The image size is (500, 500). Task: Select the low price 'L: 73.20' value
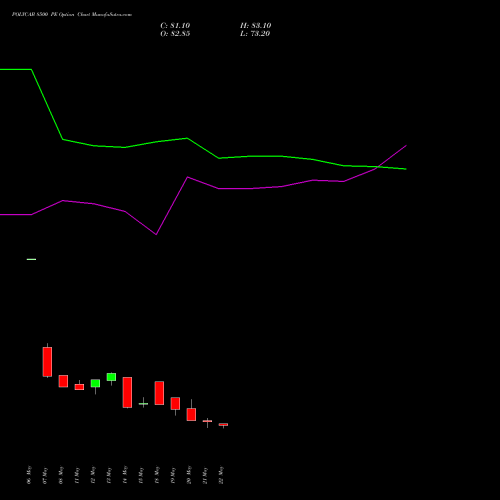coord(255,34)
